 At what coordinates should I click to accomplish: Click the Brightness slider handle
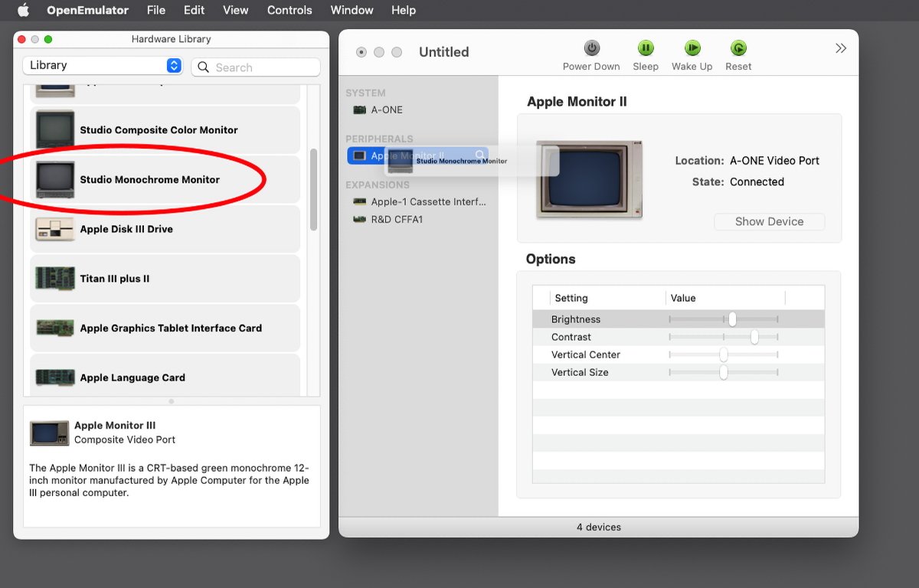click(x=732, y=319)
